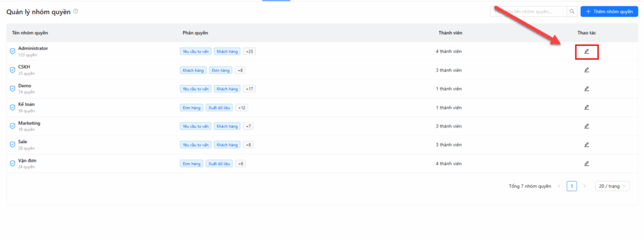Click the Administrator group name
644x240 pixels.
(x=33, y=48)
